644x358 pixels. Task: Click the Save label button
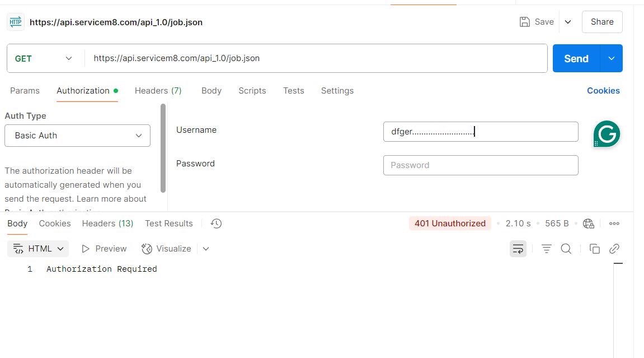pos(544,22)
